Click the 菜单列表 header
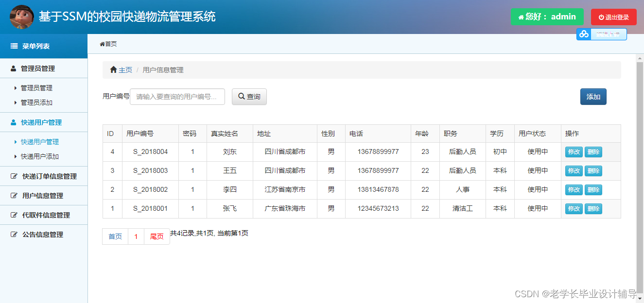644x303 pixels. pos(44,46)
